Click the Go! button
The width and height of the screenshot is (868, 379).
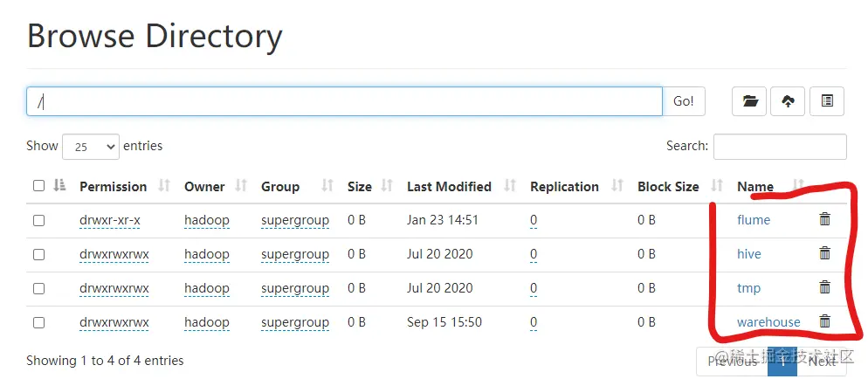[x=684, y=101]
